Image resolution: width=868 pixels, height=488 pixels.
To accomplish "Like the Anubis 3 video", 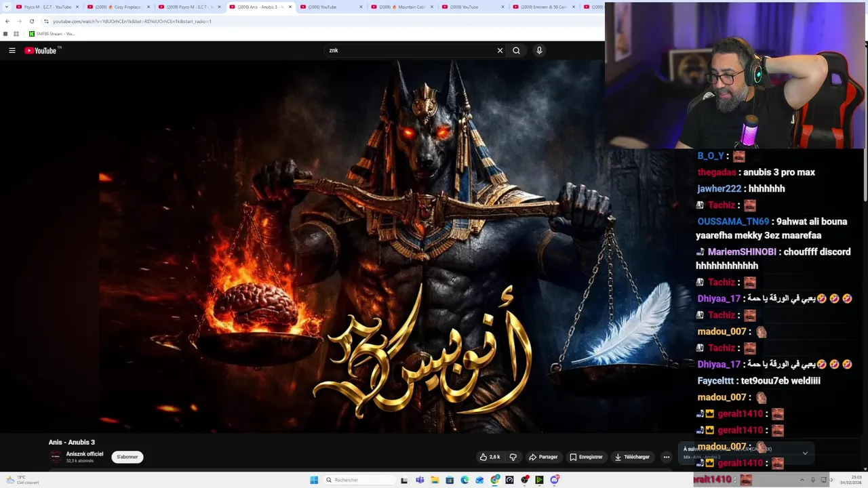I will pyautogui.click(x=490, y=457).
